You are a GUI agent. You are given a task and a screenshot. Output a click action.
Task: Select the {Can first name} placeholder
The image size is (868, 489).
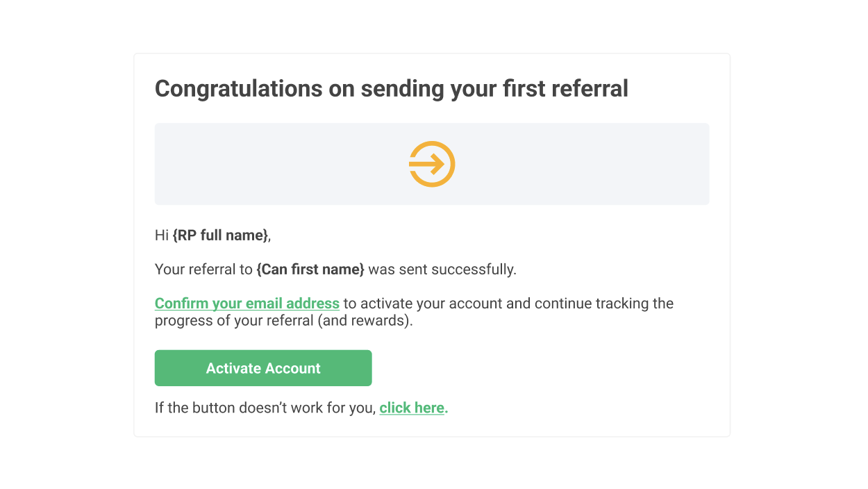pos(310,270)
